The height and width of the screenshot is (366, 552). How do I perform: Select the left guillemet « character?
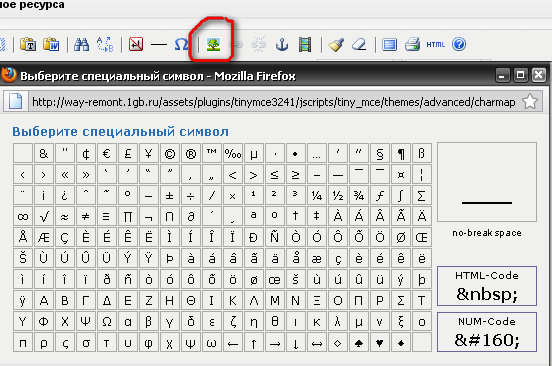65,174
